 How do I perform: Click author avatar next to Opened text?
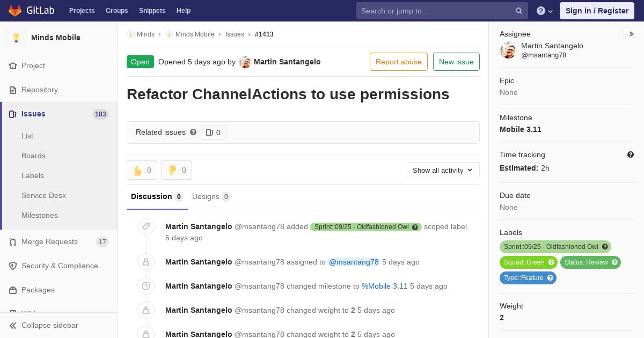coord(245,62)
